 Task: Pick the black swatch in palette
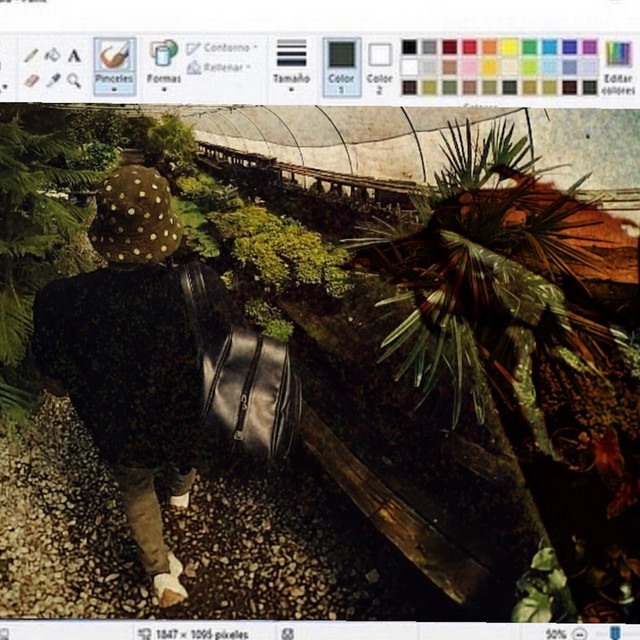pos(409,47)
